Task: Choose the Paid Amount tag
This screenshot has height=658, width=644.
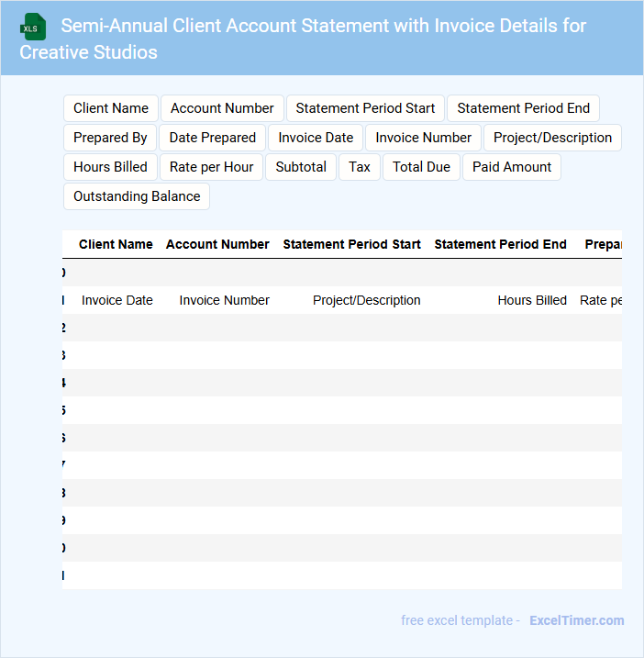Action: point(512,167)
